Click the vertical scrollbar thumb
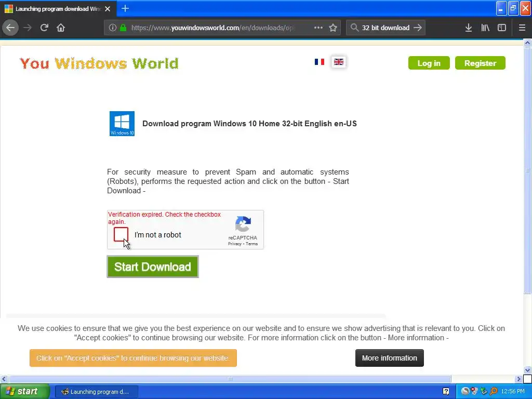 click(527, 170)
